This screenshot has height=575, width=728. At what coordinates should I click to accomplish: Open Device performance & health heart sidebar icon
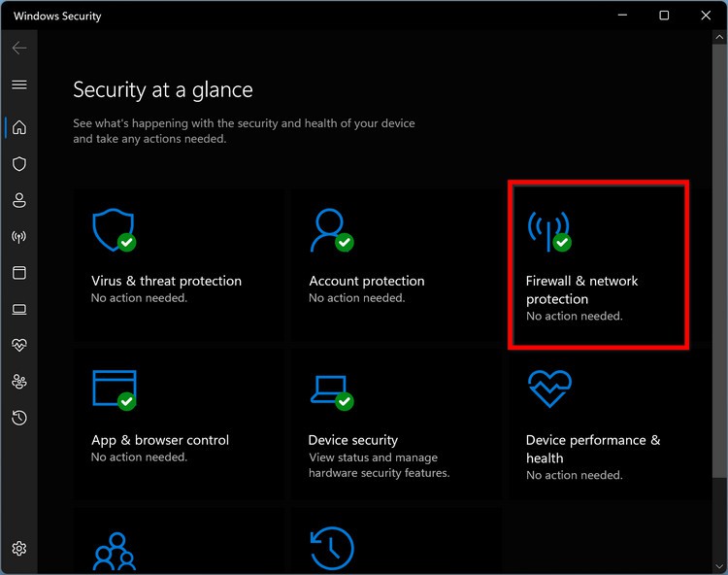pos(18,346)
